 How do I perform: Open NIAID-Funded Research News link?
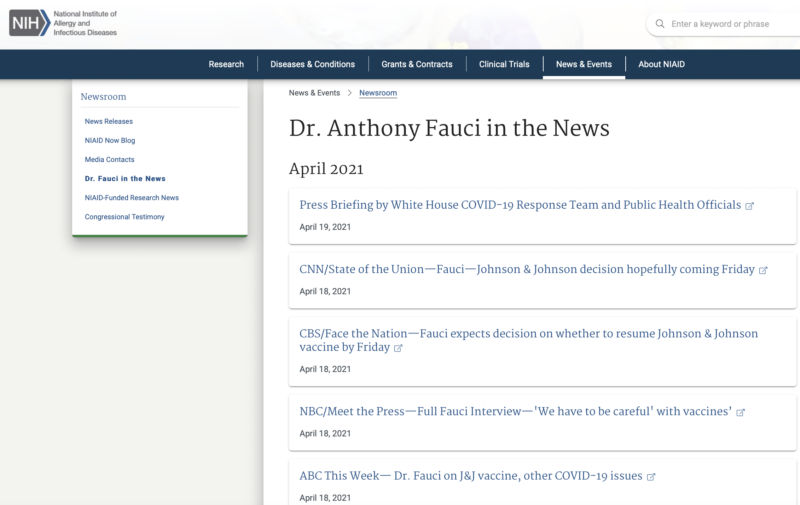pos(132,198)
